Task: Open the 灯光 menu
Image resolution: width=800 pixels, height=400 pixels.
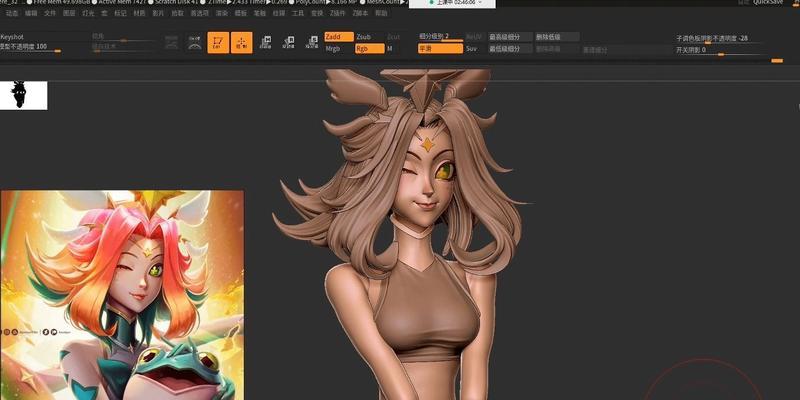Action: (x=88, y=13)
